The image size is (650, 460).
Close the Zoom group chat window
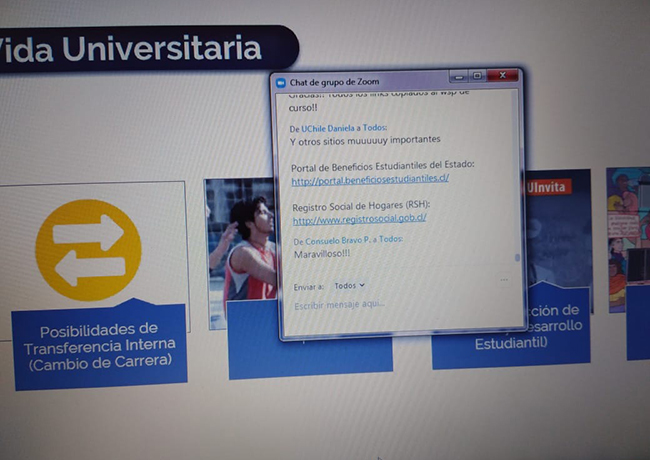click(x=502, y=75)
